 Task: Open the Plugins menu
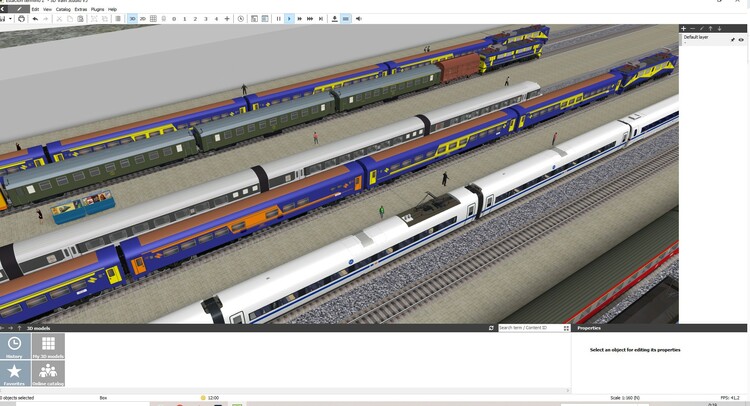tap(97, 9)
